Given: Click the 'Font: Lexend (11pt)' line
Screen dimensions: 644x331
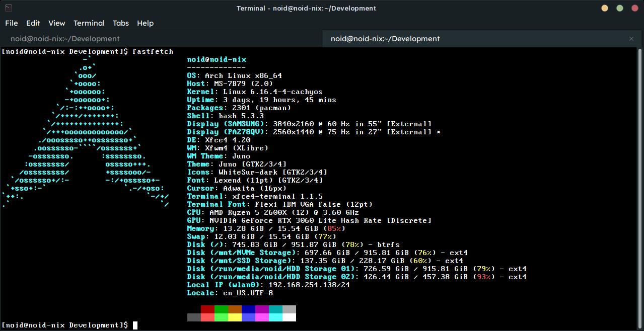Looking at the screenshot, I should click(255, 180).
